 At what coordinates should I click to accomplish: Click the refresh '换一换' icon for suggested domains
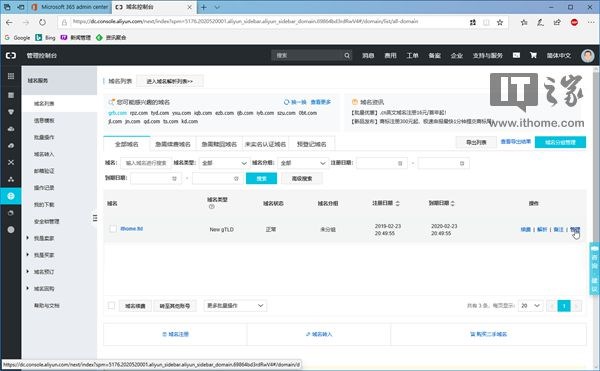[286, 102]
